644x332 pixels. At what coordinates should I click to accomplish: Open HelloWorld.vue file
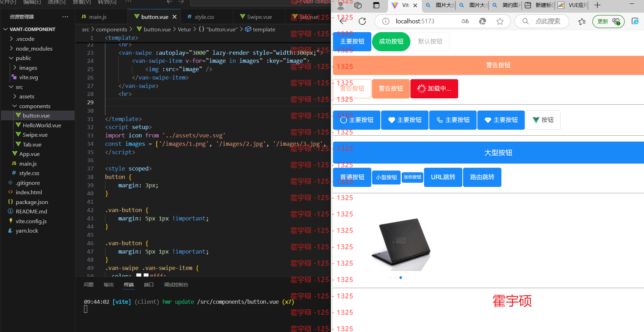(42, 125)
